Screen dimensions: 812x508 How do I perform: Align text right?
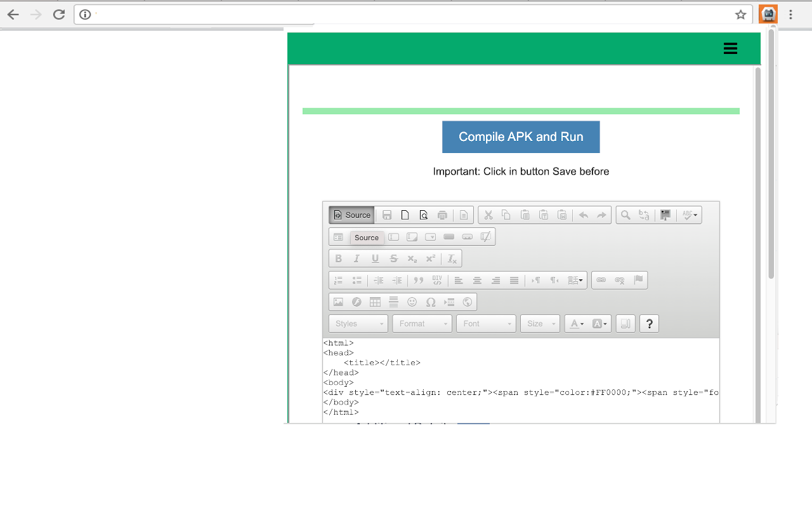coord(495,280)
